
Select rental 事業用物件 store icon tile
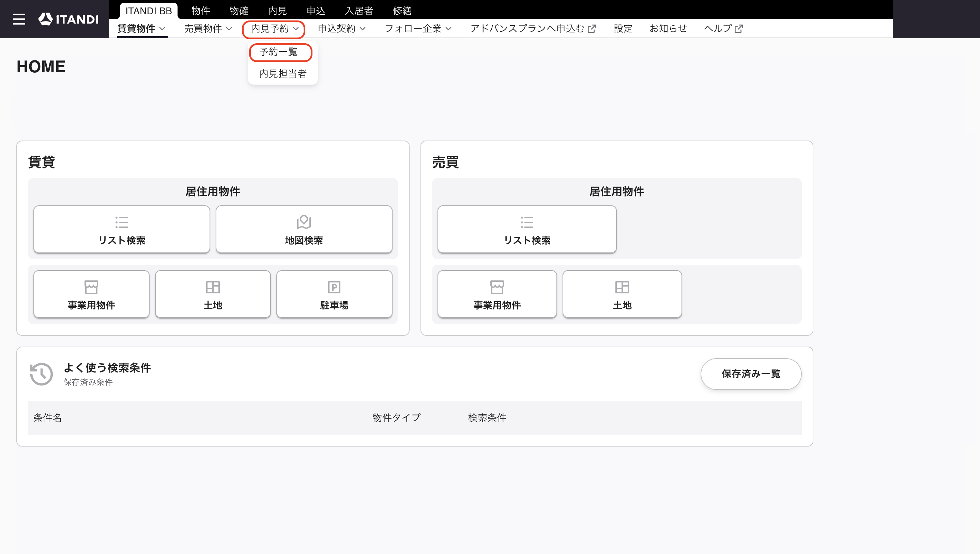[x=91, y=294]
